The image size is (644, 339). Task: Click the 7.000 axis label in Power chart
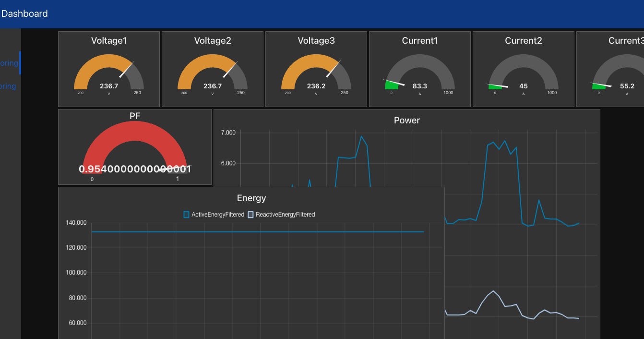tap(228, 133)
